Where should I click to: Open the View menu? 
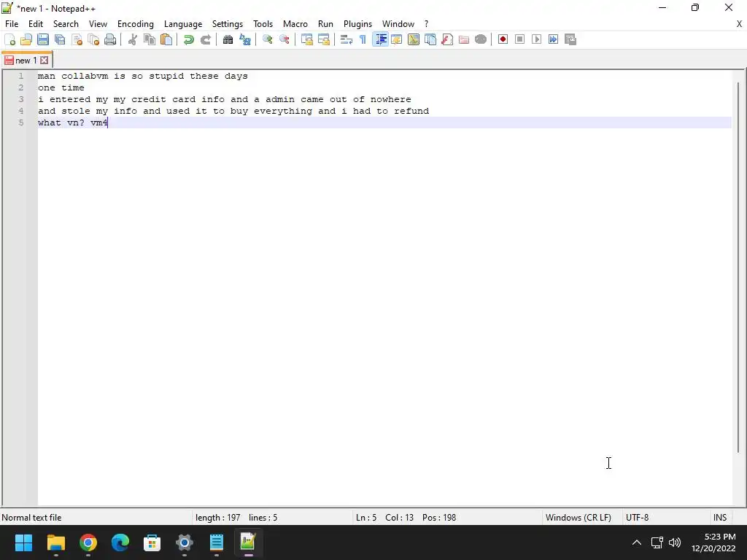[x=98, y=24]
